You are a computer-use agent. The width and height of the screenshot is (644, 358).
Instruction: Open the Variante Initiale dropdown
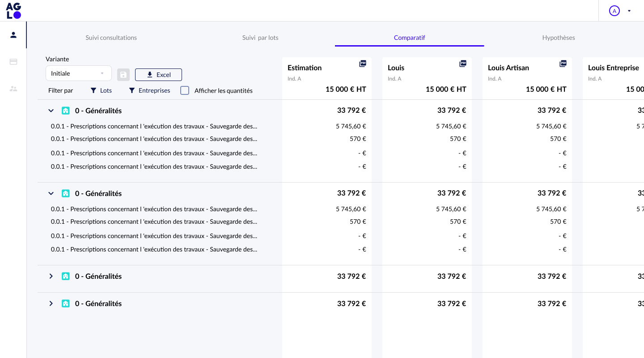click(79, 73)
